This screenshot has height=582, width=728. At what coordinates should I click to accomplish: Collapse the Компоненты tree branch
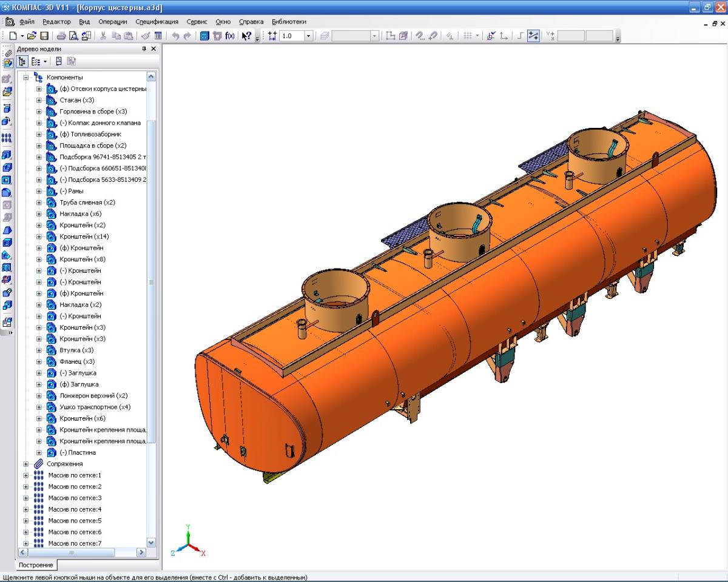26,78
